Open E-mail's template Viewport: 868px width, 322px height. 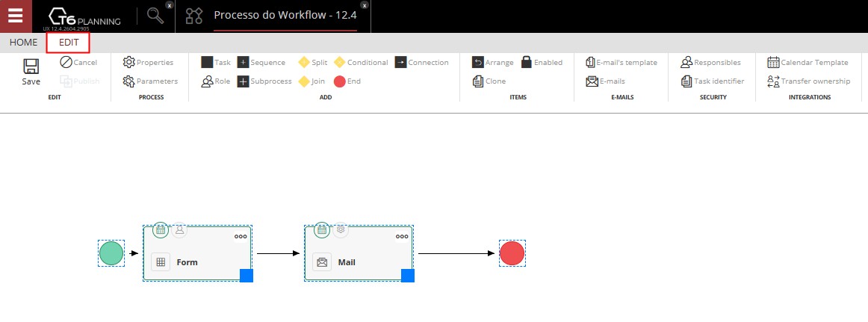coord(621,63)
